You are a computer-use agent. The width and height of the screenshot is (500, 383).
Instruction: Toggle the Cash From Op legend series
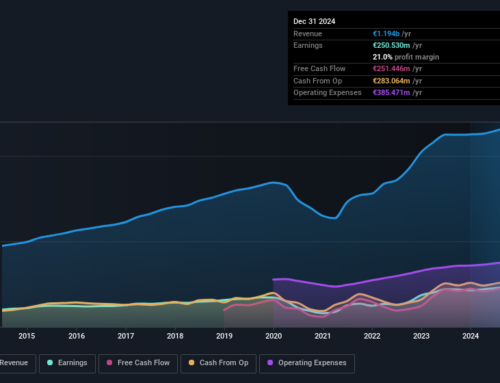[x=218, y=363]
